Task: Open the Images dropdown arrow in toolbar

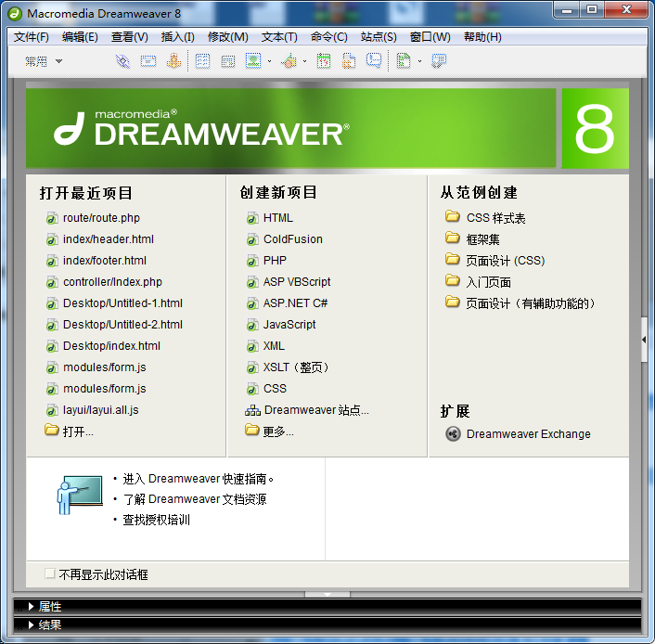Action: [269, 62]
